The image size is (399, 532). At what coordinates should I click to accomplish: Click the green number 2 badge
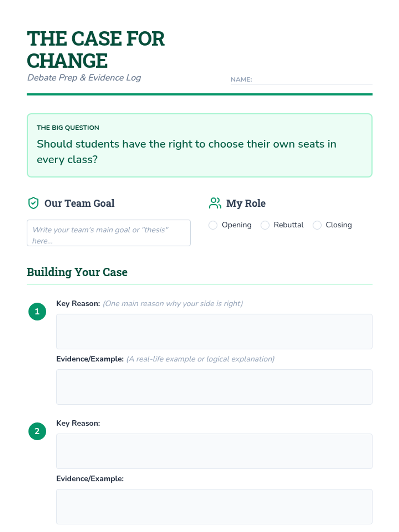pyautogui.click(x=37, y=431)
